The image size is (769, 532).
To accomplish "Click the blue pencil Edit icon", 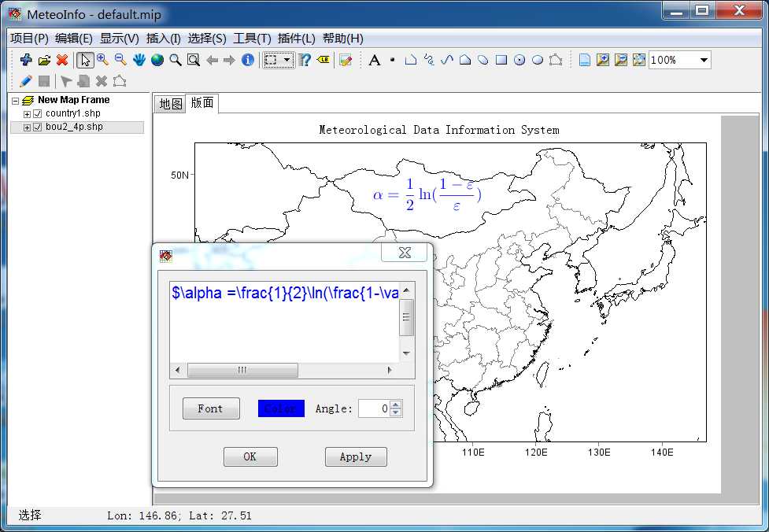I will (25, 81).
